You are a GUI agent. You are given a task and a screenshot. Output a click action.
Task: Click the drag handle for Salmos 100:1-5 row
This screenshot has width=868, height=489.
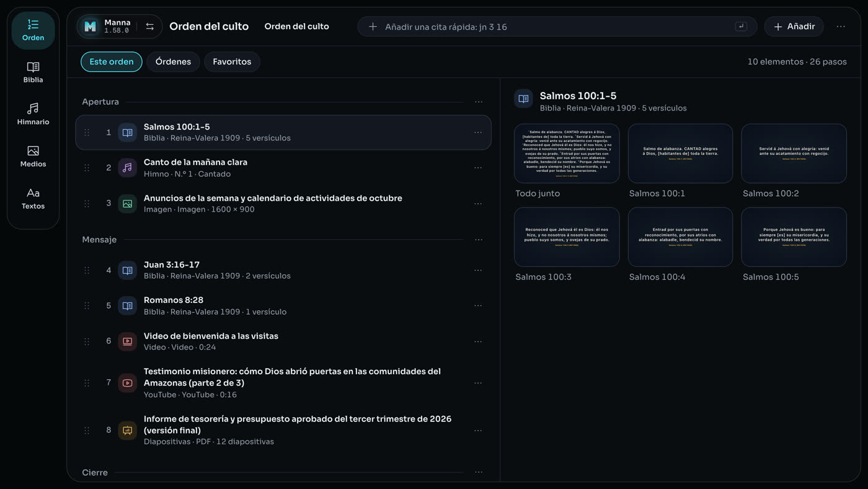coord(87,132)
